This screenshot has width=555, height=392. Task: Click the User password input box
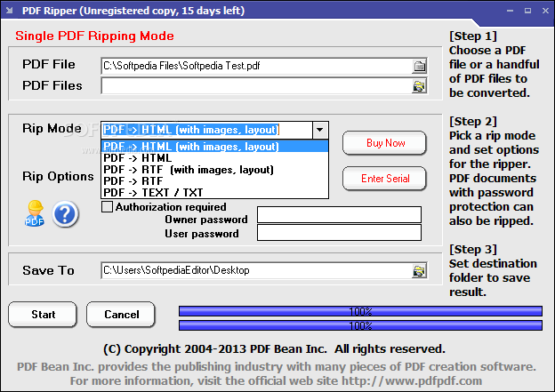339,232
